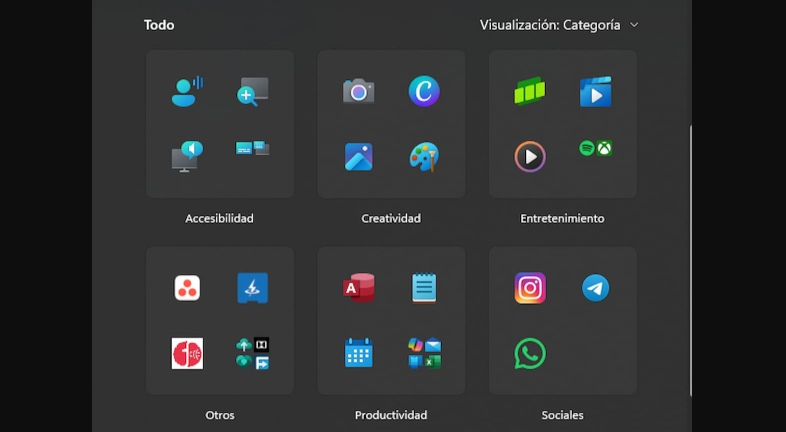This screenshot has width=786, height=432.
Task: Open the Notepad app
Action: 424,288
